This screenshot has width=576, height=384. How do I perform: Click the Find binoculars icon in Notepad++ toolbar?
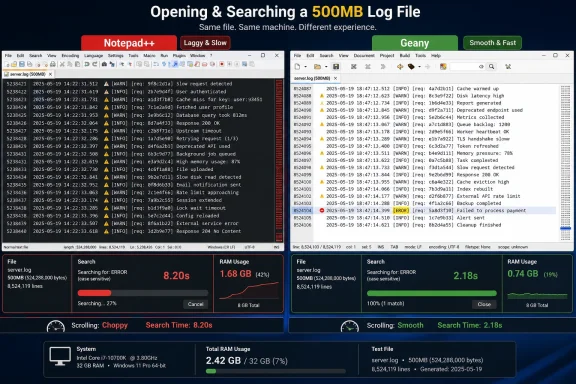point(104,64)
